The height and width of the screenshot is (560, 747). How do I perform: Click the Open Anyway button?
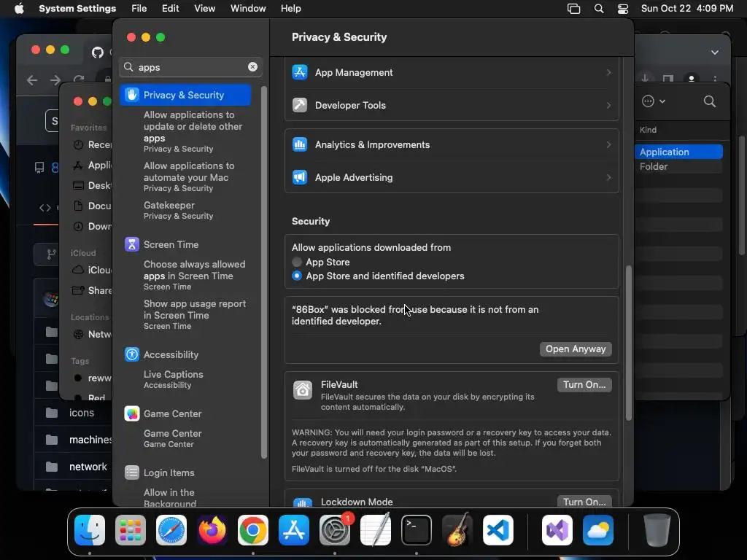point(576,349)
